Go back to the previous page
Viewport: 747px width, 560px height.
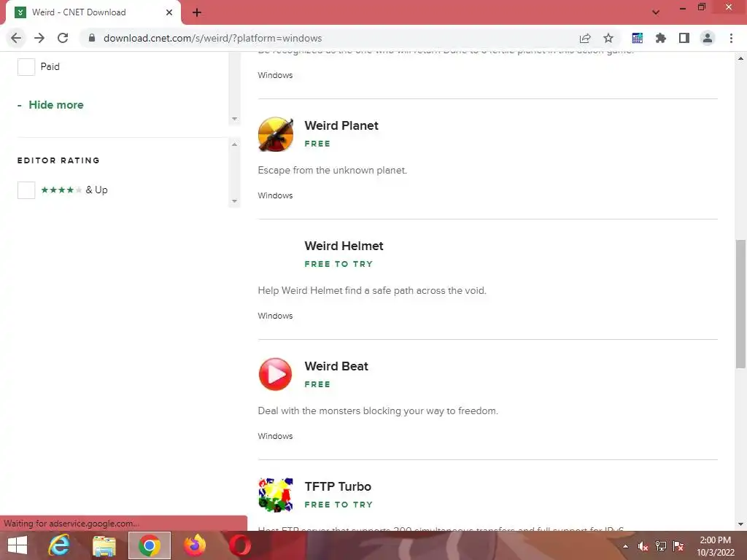(x=16, y=38)
